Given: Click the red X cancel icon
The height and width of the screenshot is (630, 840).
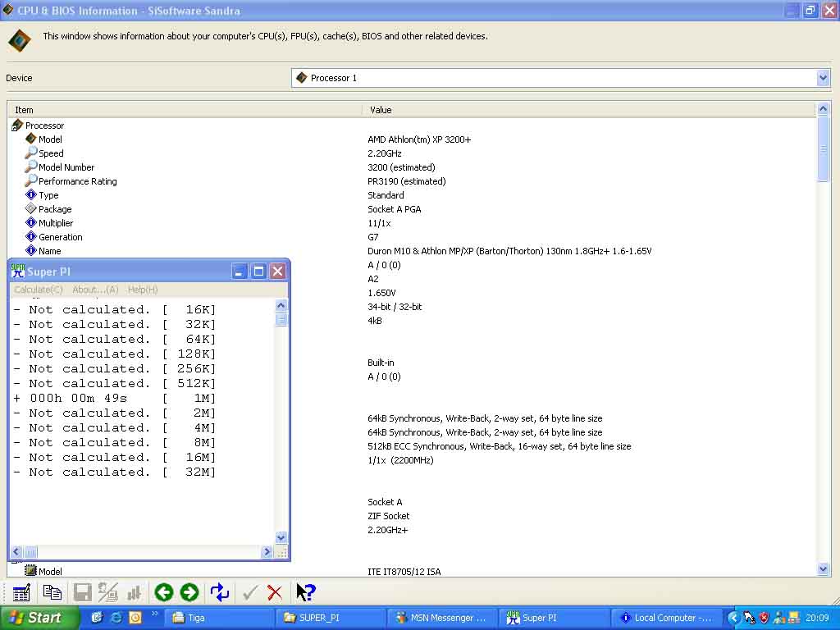Looking at the screenshot, I should pyautogui.click(x=274, y=592).
